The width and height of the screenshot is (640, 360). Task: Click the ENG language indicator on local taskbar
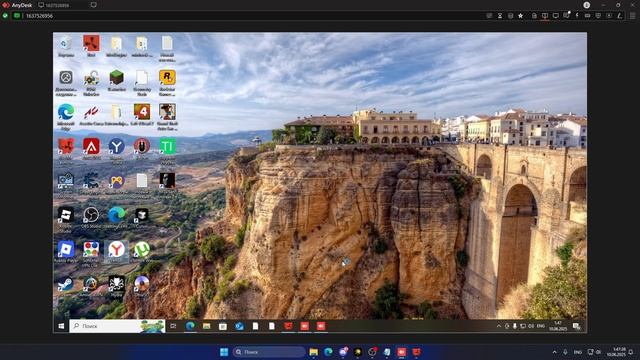(578, 352)
